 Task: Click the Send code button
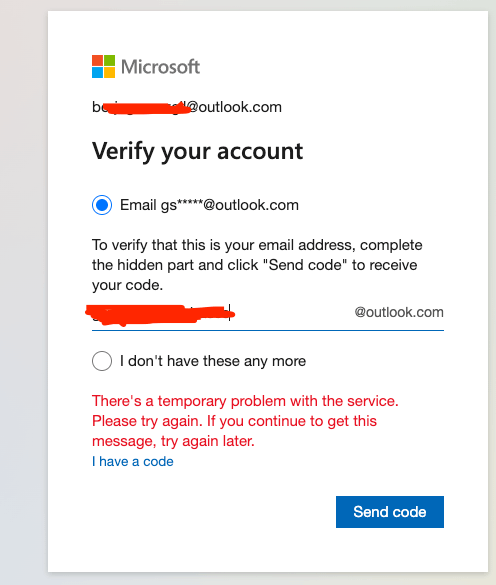point(390,512)
